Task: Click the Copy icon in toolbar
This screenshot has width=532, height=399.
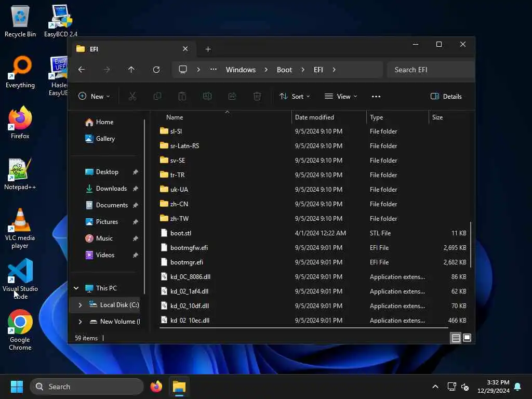Action: click(x=157, y=96)
